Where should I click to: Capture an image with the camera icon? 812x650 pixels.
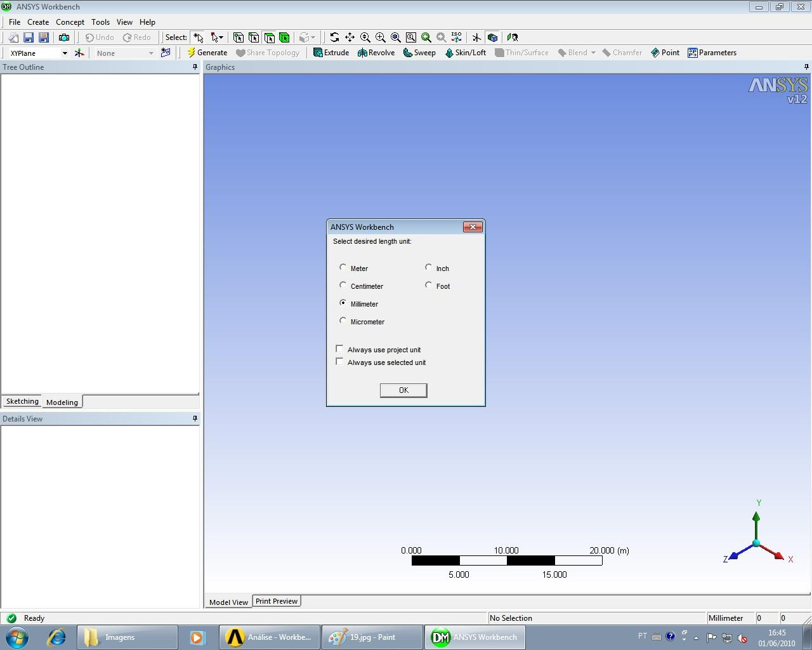63,37
